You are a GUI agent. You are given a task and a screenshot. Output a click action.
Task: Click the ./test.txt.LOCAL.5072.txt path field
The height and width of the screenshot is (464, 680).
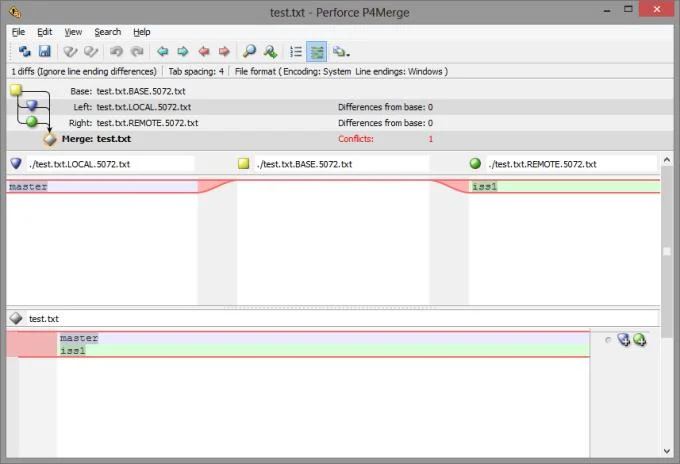[x=110, y=164]
